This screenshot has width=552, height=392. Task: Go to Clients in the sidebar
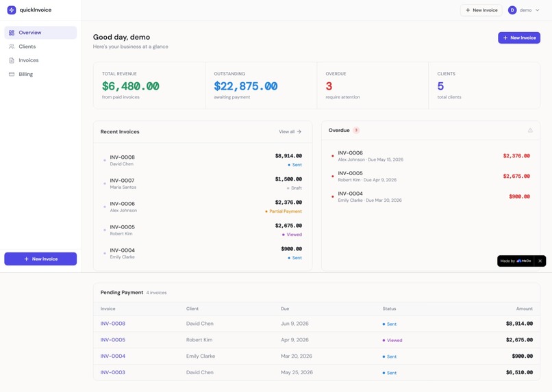(40, 47)
